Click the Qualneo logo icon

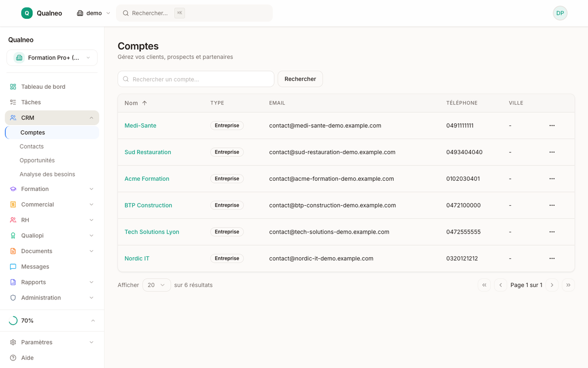point(27,13)
